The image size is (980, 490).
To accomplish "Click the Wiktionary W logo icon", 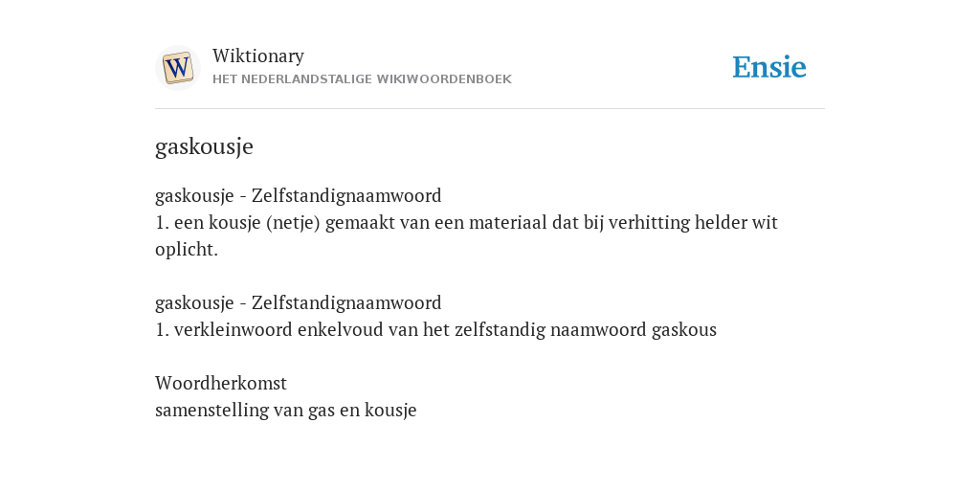I will click(177, 68).
